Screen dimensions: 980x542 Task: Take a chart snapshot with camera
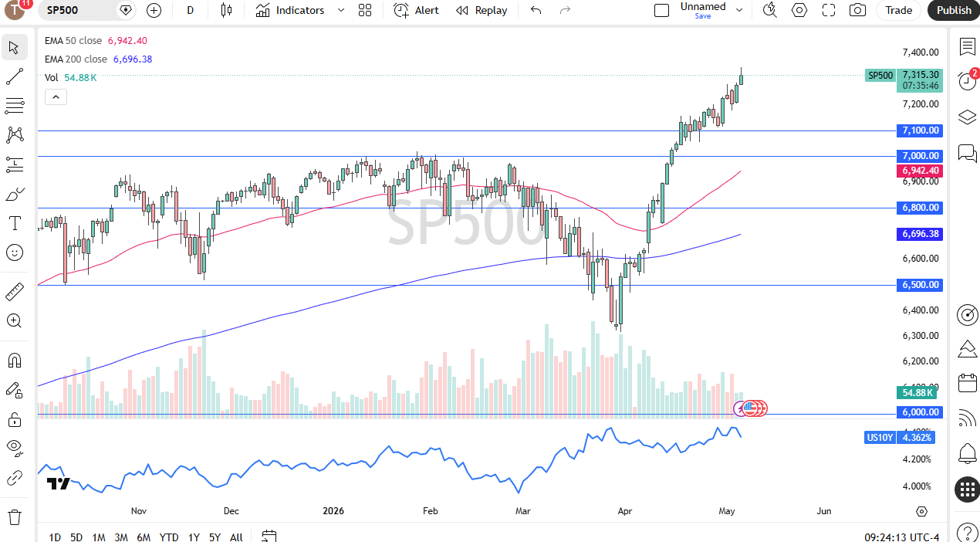(857, 10)
